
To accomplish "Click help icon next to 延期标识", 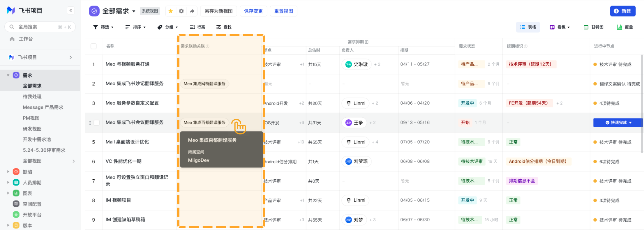I will (526, 46).
